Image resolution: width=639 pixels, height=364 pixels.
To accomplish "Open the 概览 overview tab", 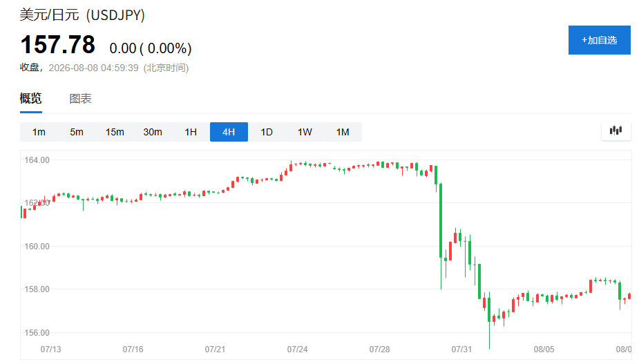I will (31, 98).
